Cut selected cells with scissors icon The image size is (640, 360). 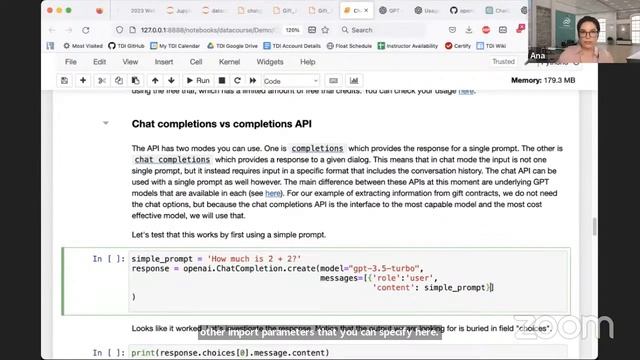point(102,81)
